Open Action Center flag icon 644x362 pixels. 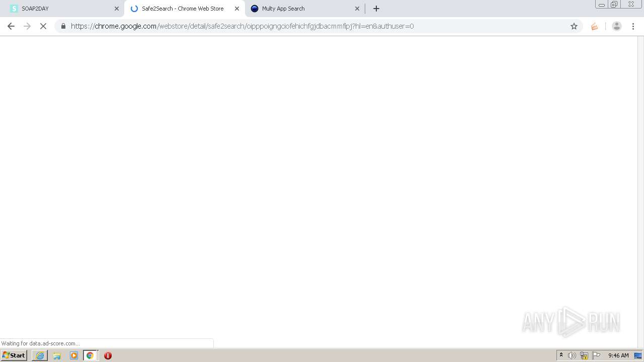coord(596,355)
